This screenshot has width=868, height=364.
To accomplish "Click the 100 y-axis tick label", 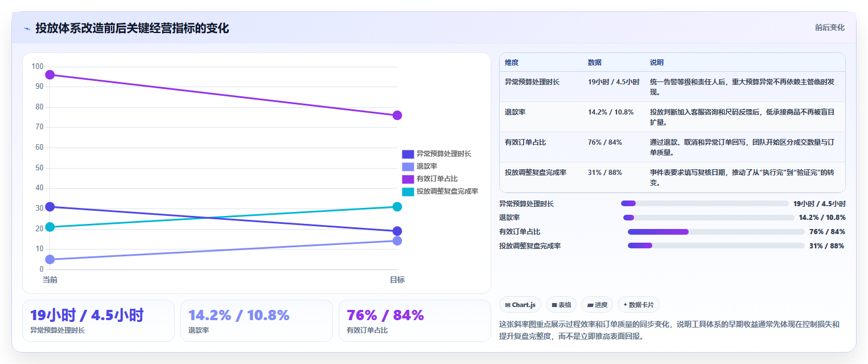I will pyautogui.click(x=38, y=67).
